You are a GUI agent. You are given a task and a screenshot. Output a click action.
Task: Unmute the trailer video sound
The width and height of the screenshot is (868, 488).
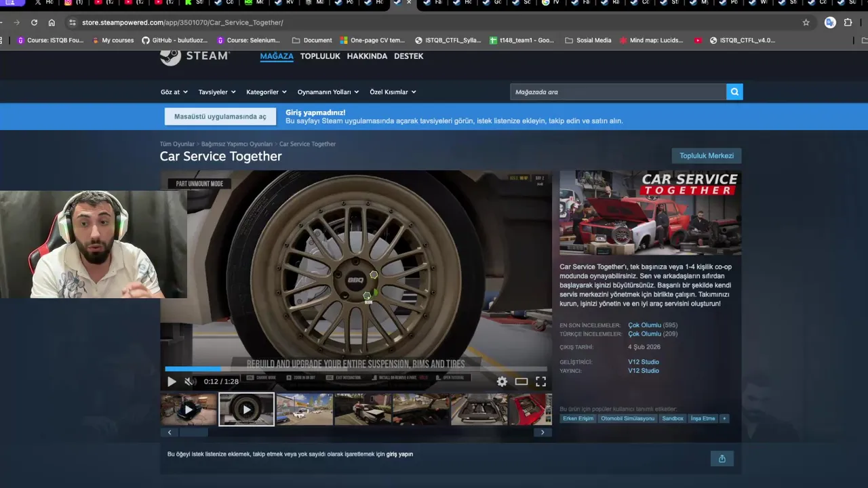point(190,382)
